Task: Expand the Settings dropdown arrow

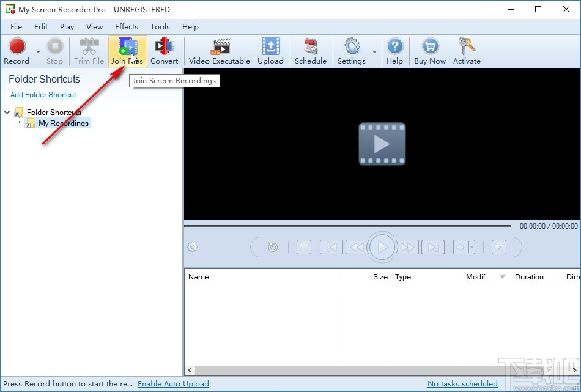Action: 375,51
